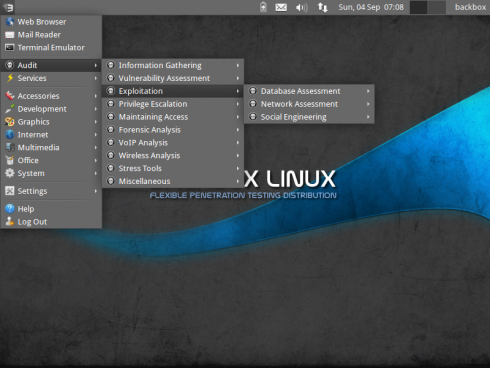Expand Network Assessment submenu arrow

point(368,104)
